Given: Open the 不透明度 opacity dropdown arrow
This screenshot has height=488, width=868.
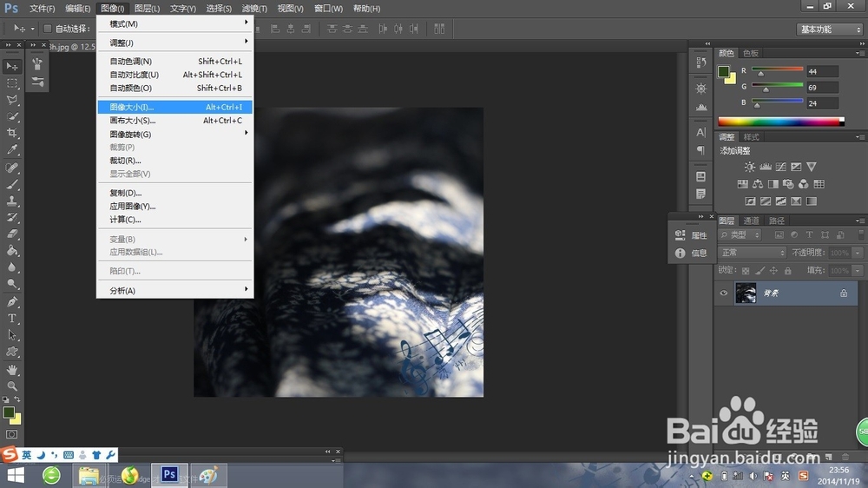Looking at the screenshot, I should point(858,253).
